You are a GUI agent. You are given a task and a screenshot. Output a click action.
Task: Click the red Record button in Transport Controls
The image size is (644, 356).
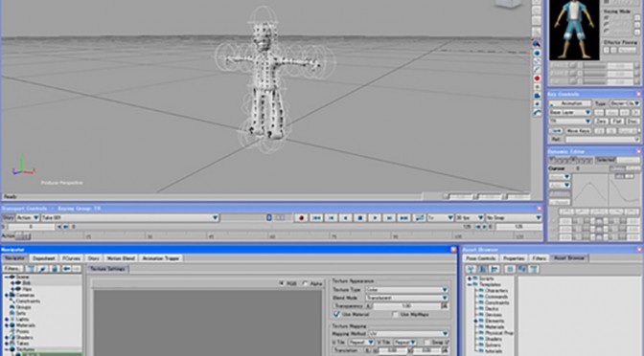click(x=301, y=218)
